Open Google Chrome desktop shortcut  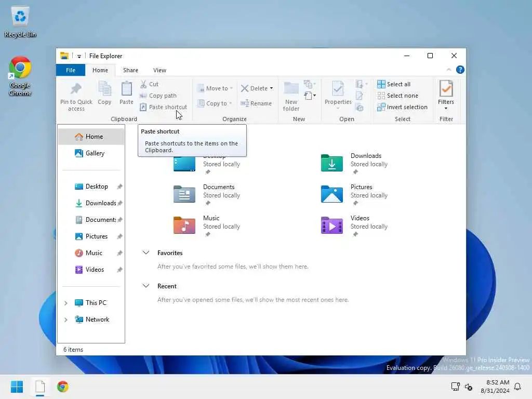(20, 76)
